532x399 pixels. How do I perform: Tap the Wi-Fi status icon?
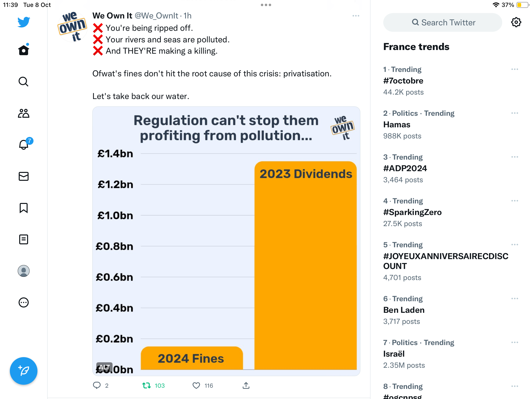[496, 5]
